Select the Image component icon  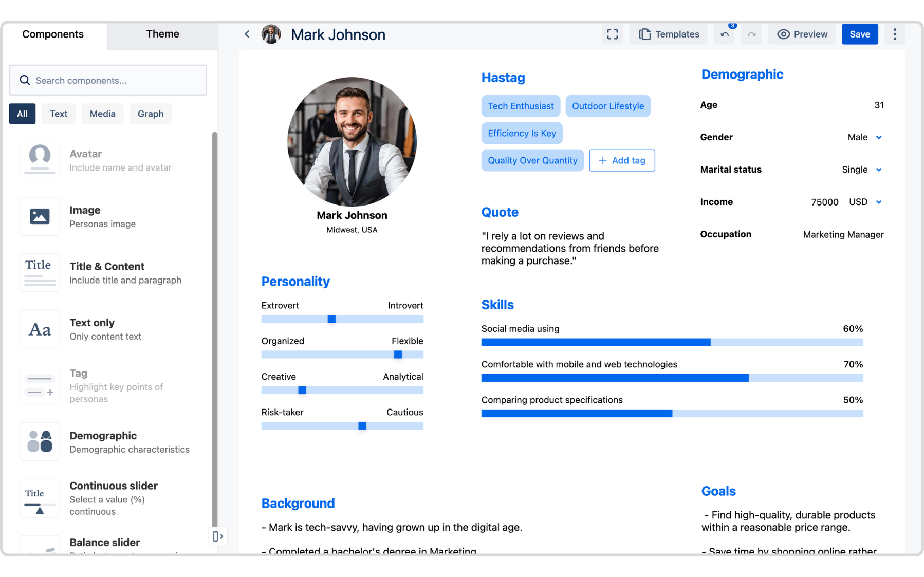[x=40, y=216]
